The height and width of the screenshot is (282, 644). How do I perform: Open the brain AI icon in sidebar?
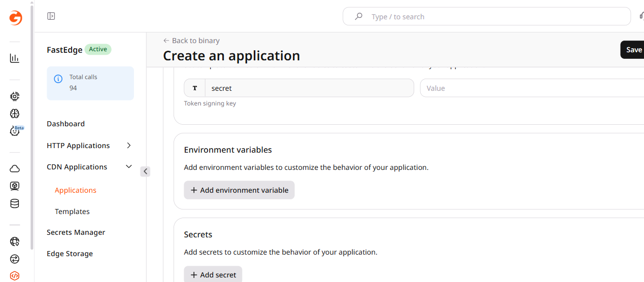point(15,114)
